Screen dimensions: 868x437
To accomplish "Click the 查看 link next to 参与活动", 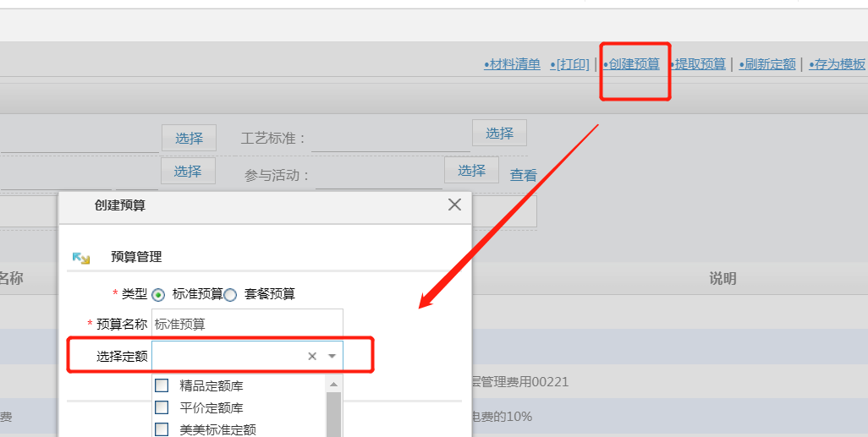I will click(523, 176).
